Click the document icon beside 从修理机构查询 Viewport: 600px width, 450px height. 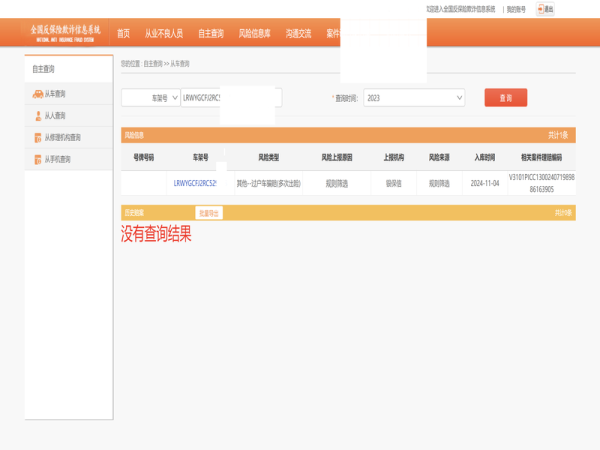(x=38, y=137)
